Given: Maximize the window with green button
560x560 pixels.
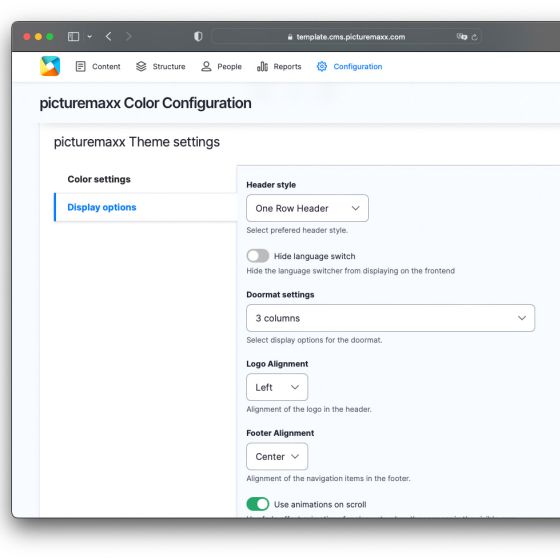Looking at the screenshot, I should (x=50, y=36).
